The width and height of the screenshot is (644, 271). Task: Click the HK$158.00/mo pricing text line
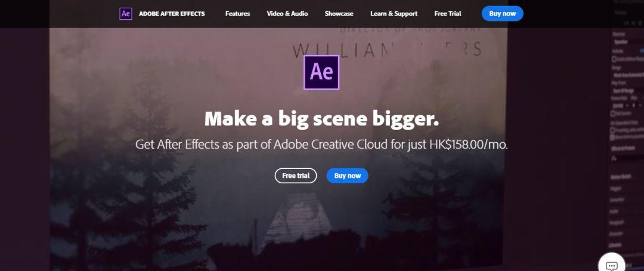[x=321, y=144]
